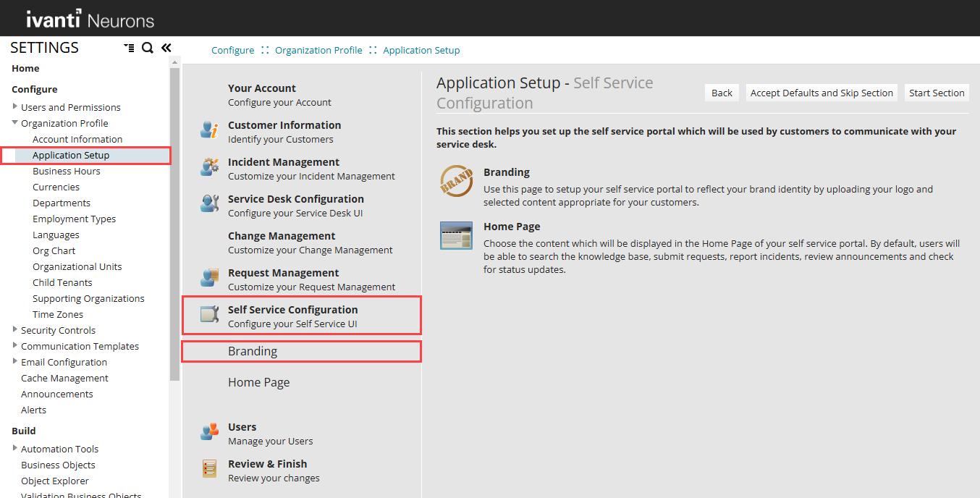Image resolution: width=980 pixels, height=498 pixels.
Task: Click the Branding stamp icon
Action: click(456, 182)
